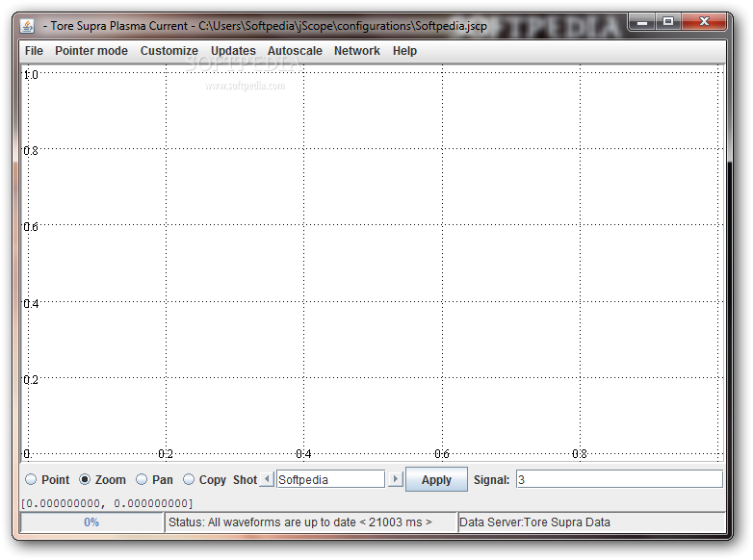Select the Zoom radio button
Screen dimensions: 753x560
(85, 479)
